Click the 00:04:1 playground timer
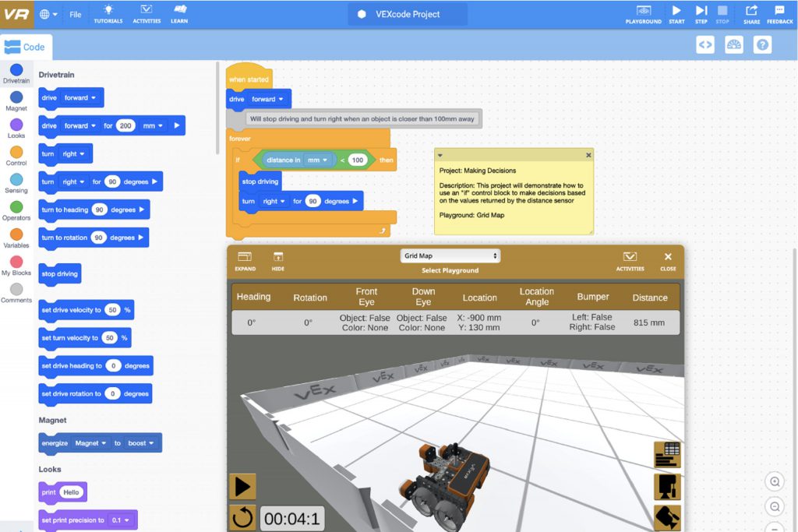798x532 pixels. click(291, 519)
